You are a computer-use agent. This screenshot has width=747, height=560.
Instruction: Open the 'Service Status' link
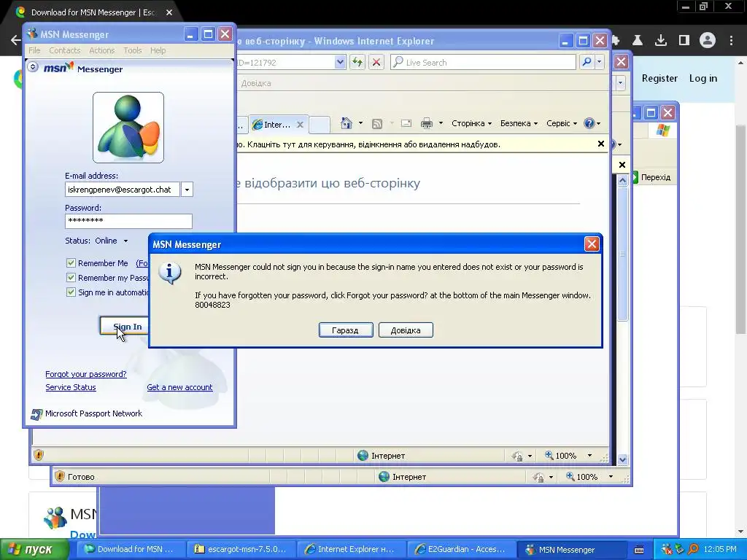point(71,388)
